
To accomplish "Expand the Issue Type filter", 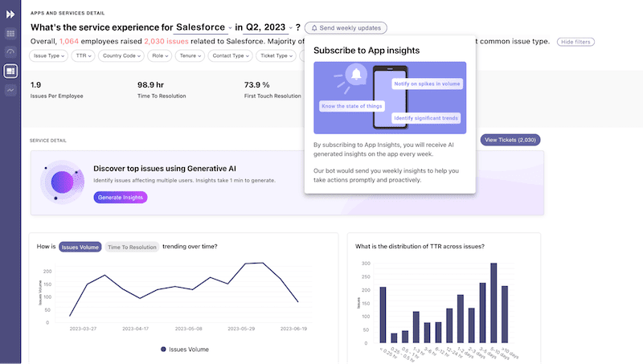I will [49, 55].
